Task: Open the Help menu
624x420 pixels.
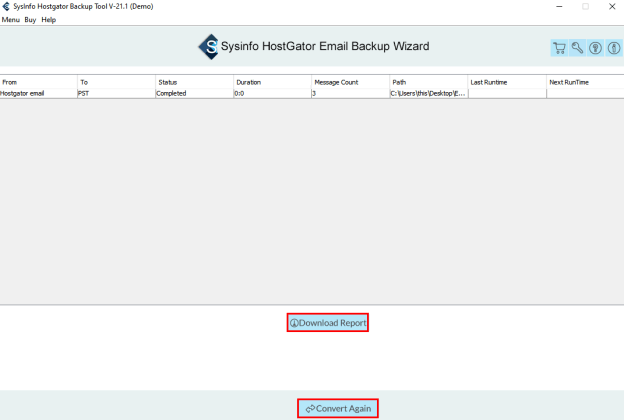Action: coord(49,20)
